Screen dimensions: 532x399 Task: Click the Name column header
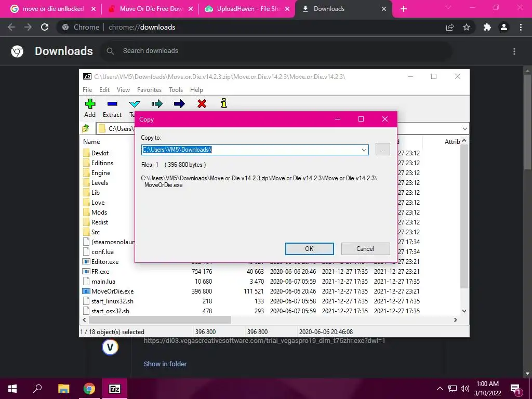pos(91,142)
